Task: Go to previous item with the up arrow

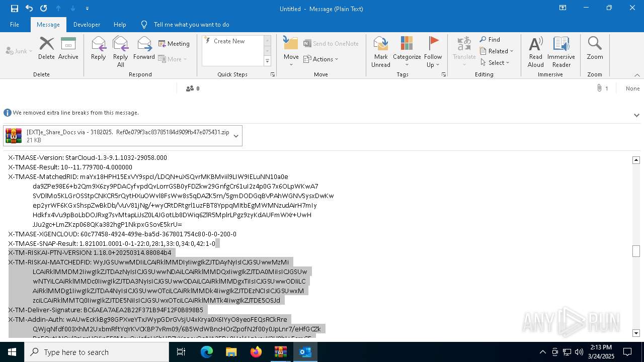Action: tap(58, 9)
